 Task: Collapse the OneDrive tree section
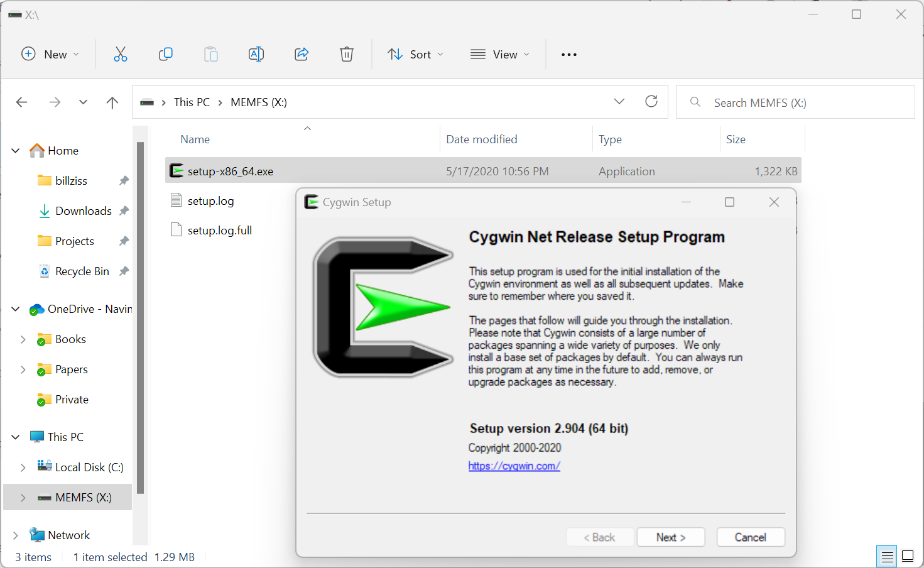tap(16, 309)
